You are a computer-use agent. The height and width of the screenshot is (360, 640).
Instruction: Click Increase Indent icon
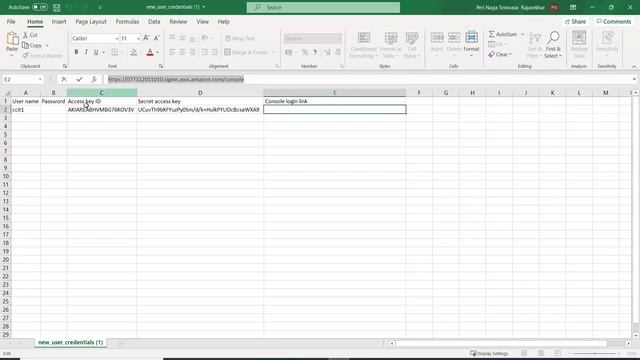[x=215, y=52]
